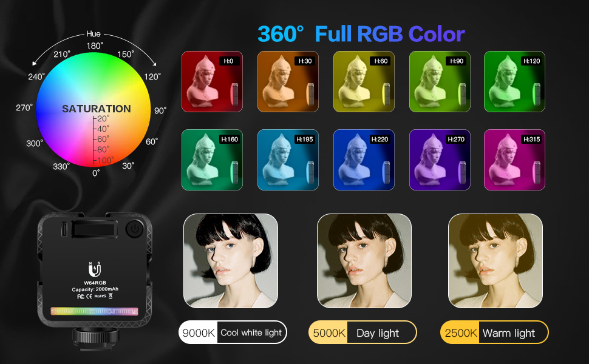Click the W64RGB model name label
This screenshot has height=364, width=589.
(94, 283)
